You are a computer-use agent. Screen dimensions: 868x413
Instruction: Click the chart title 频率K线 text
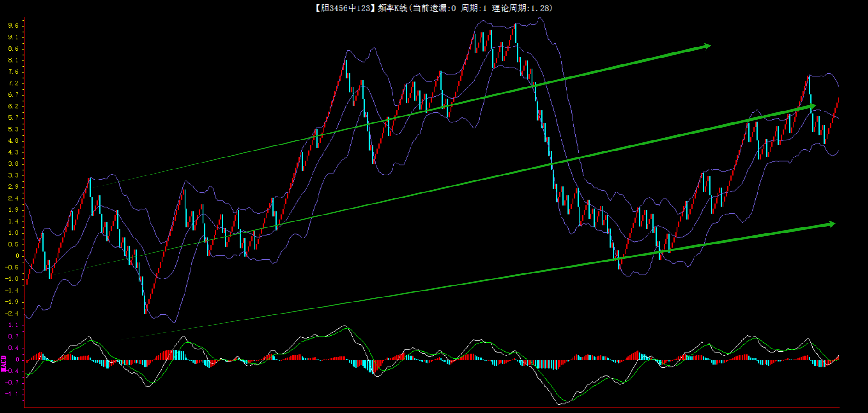point(393,8)
